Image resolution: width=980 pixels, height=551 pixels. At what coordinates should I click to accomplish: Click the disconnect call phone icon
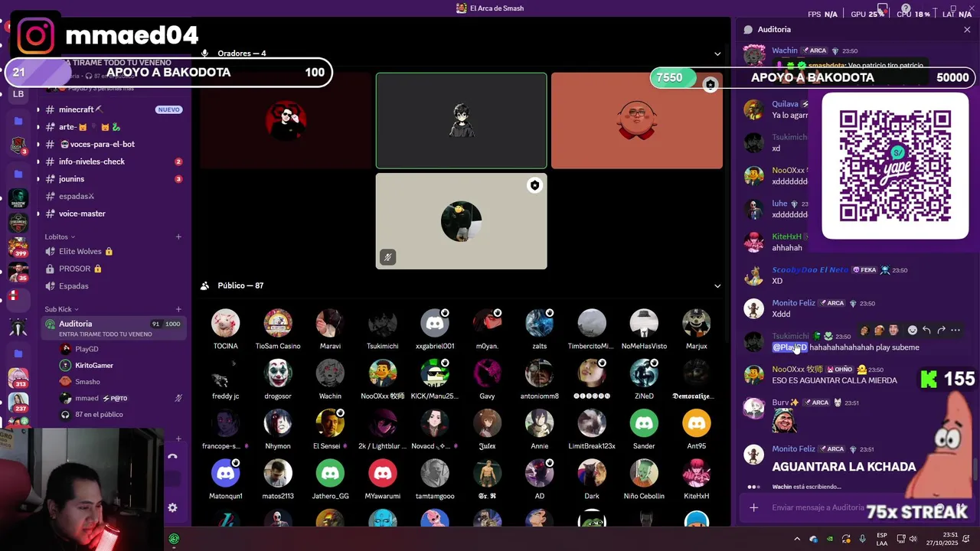[172, 456]
